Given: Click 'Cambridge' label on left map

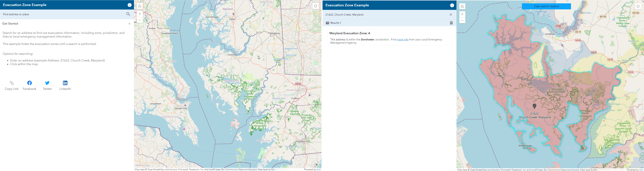Looking at the screenshot, I should [232, 55].
